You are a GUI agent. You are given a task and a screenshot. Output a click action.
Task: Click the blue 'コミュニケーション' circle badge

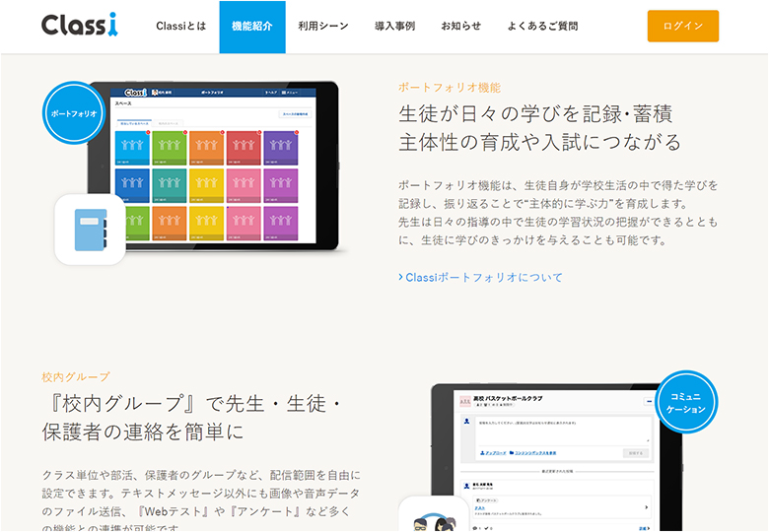point(686,402)
